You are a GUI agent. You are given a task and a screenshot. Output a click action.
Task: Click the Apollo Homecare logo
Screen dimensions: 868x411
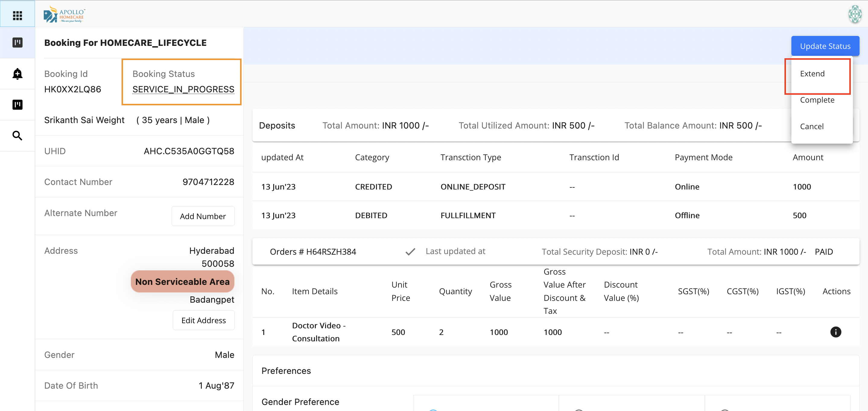click(64, 14)
